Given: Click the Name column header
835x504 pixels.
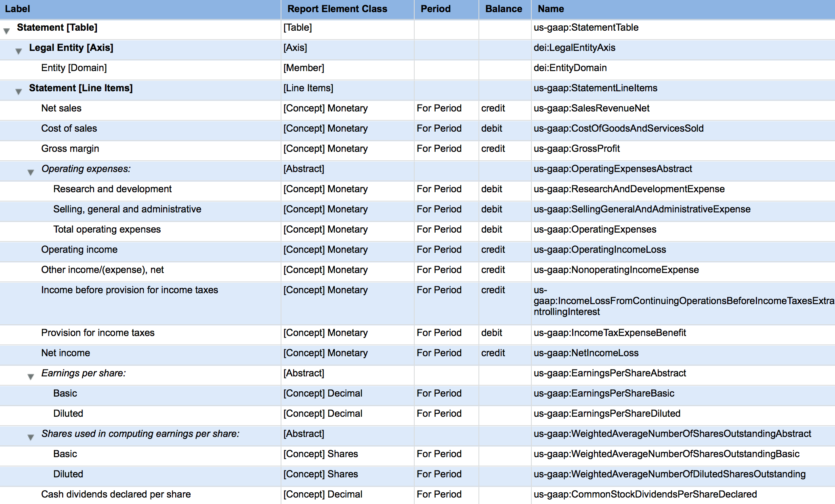Looking at the screenshot, I should coord(551,9).
